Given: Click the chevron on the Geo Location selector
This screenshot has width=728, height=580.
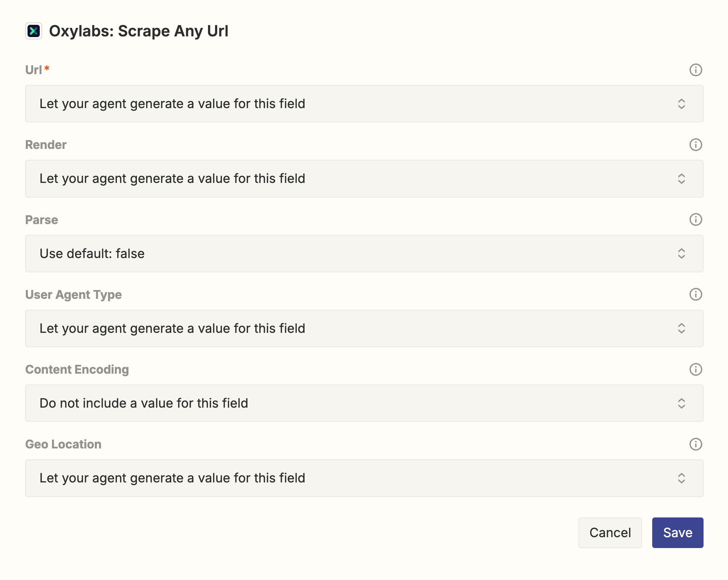Looking at the screenshot, I should (682, 478).
